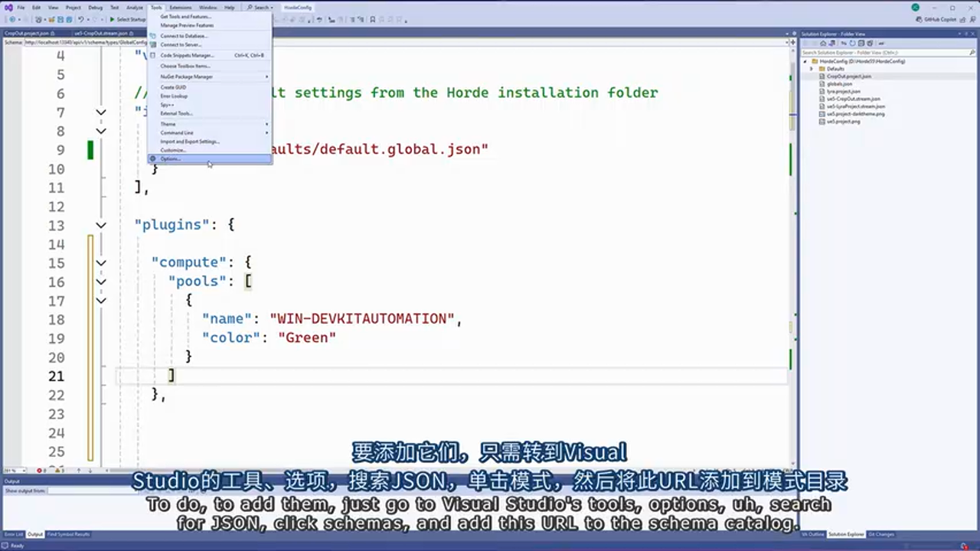
Task: Click Create GUID in the Tools menu
Action: pos(173,86)
